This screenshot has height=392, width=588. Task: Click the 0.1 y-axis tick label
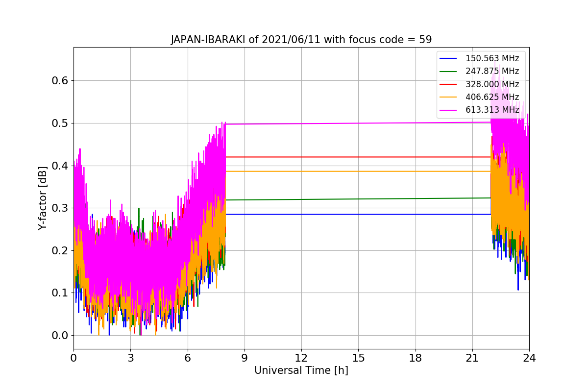[x=60, y=293]
